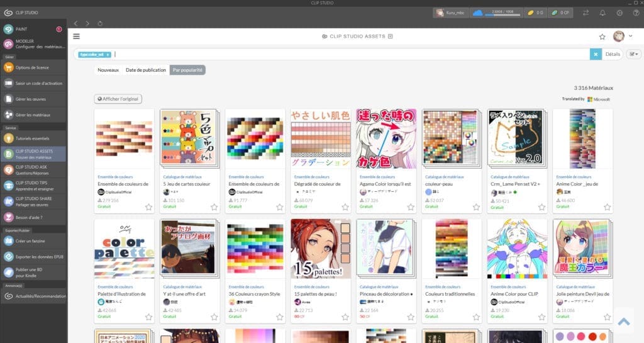Screen dimensions: 644x343
Task: Favorite Dégradé de couleur de card
Action: (x=345, y=207)
